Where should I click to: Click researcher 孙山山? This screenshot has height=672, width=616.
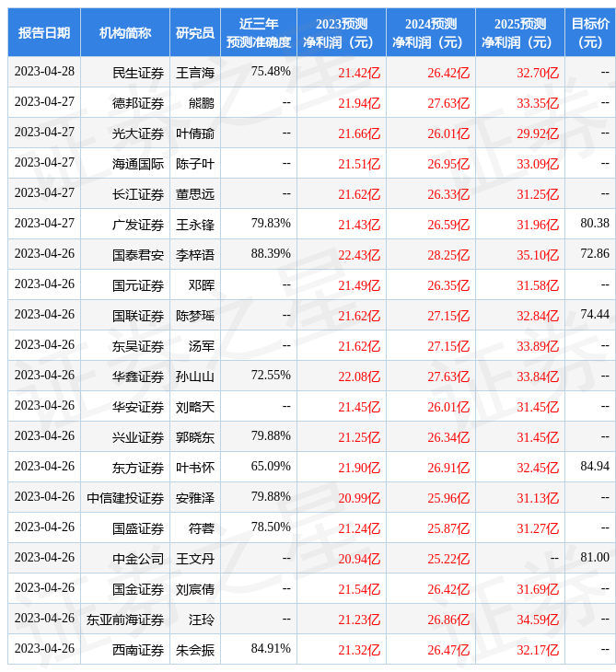coord(195,377)
